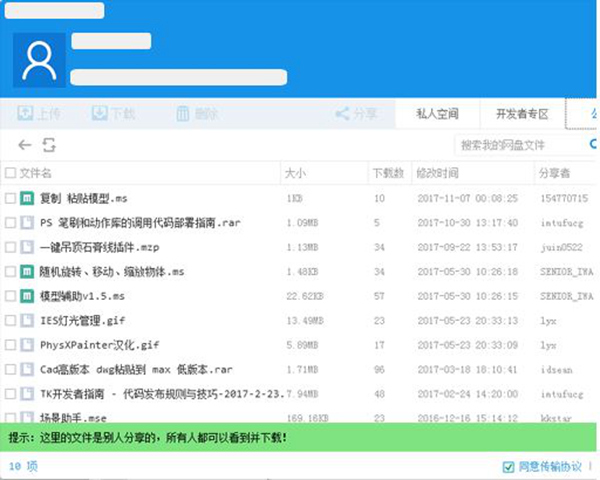
Task: Check the box for Cad高版本 dwg粘贴到 max
Action: (x=10, y=369)
